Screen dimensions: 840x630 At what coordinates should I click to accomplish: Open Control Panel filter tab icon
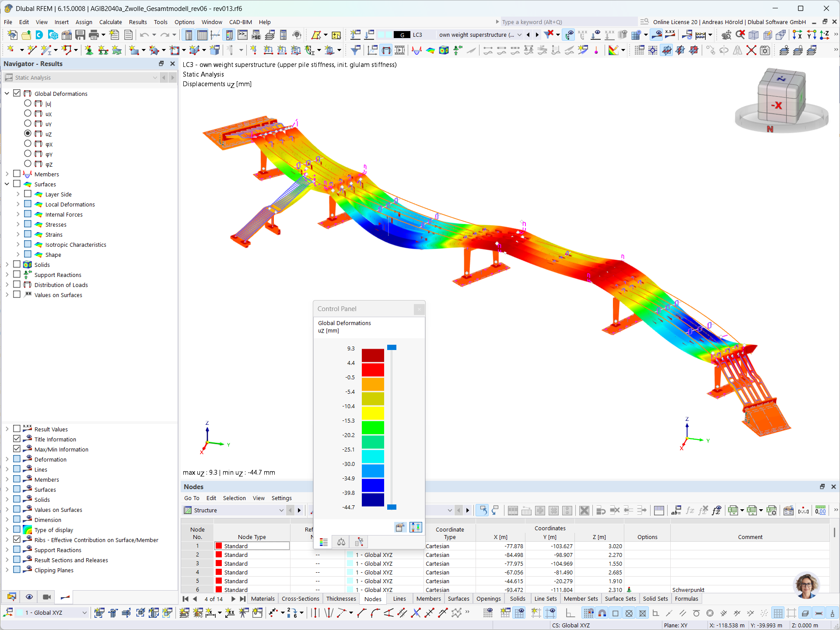coord(359,542)
